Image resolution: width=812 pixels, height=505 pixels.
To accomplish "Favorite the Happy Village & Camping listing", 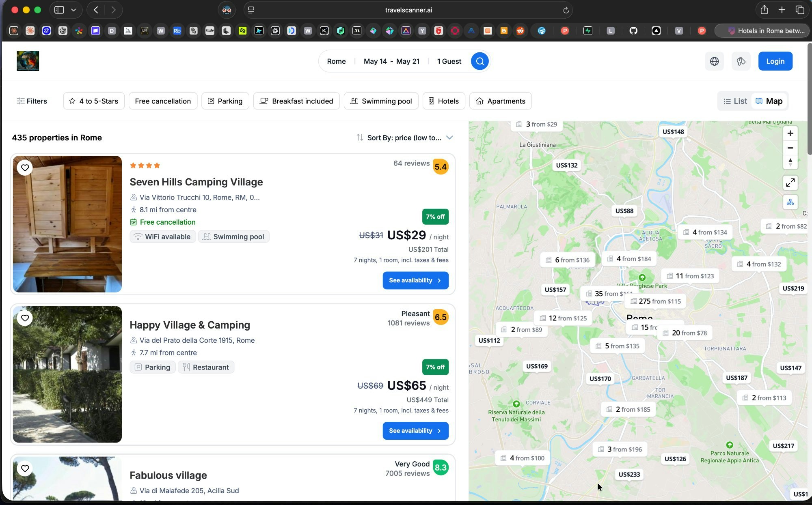I will 25,318.
